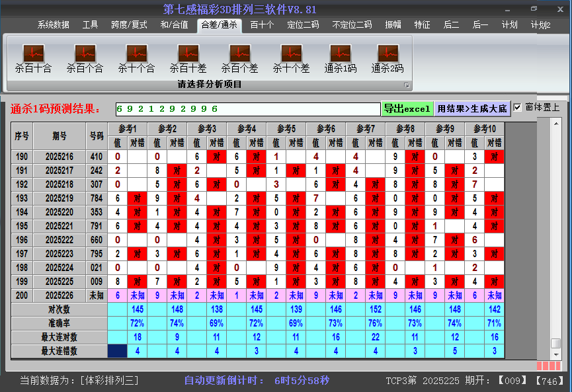Select the row for period 2025216
Image resolution: width=572 pixels, height=392 pixels.
pos(258,157)
